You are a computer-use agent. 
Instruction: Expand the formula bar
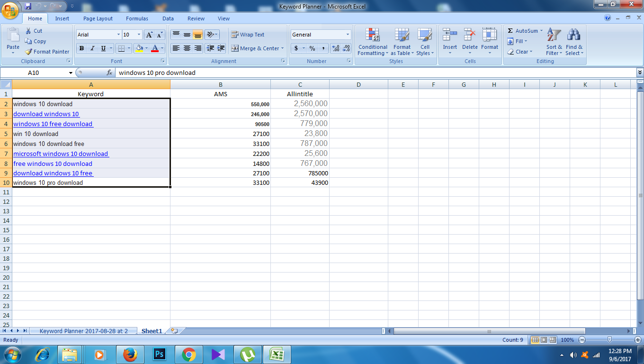(640, 73)
